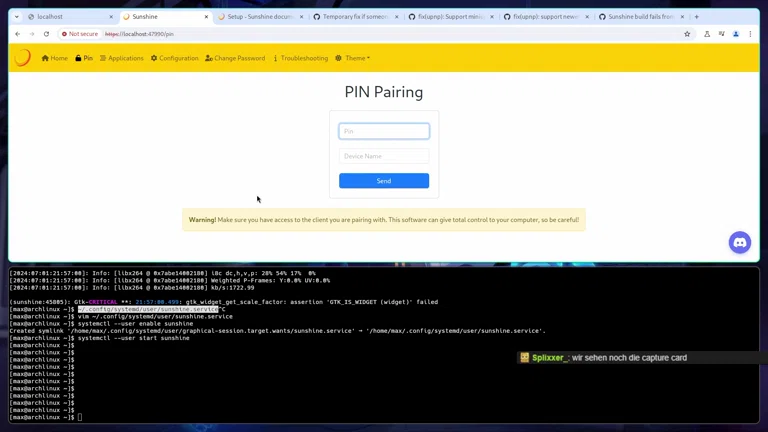Focus the Pin input field
The image size is (768, 432).
[384, 131]
